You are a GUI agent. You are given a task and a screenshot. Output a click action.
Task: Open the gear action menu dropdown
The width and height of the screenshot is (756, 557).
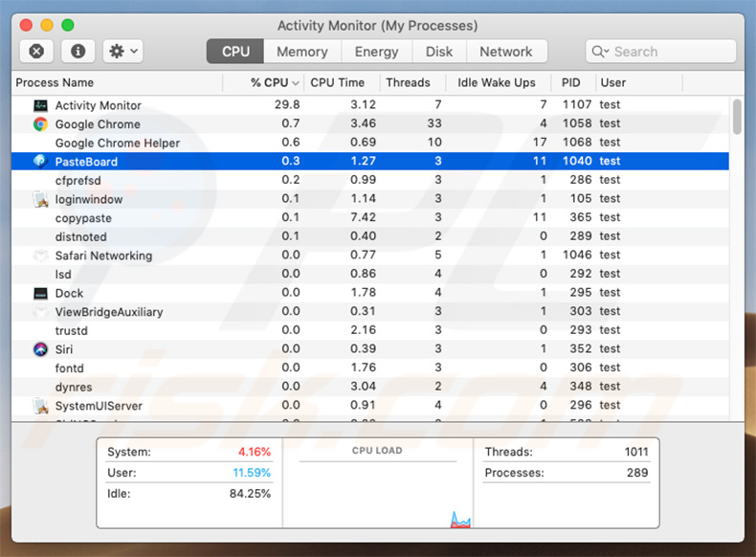pos(122,51)
